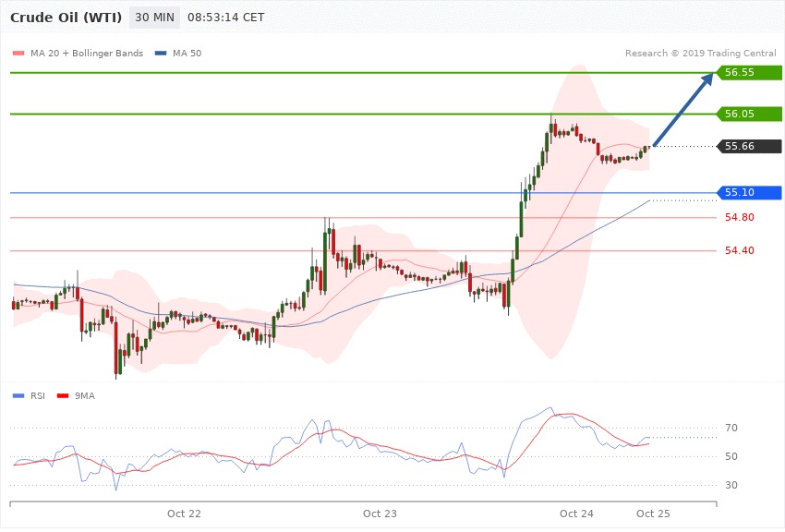Click the RSI blue legend swatch

[18, 396]
